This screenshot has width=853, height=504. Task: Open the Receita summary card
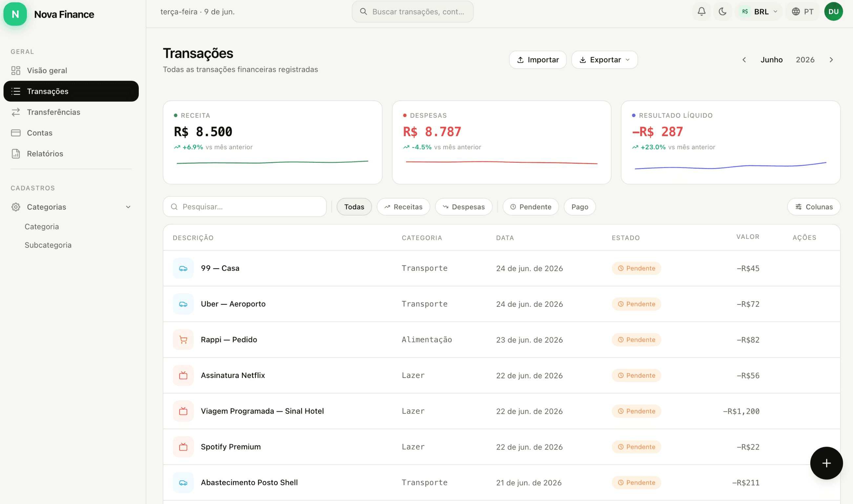click(272, 142)
